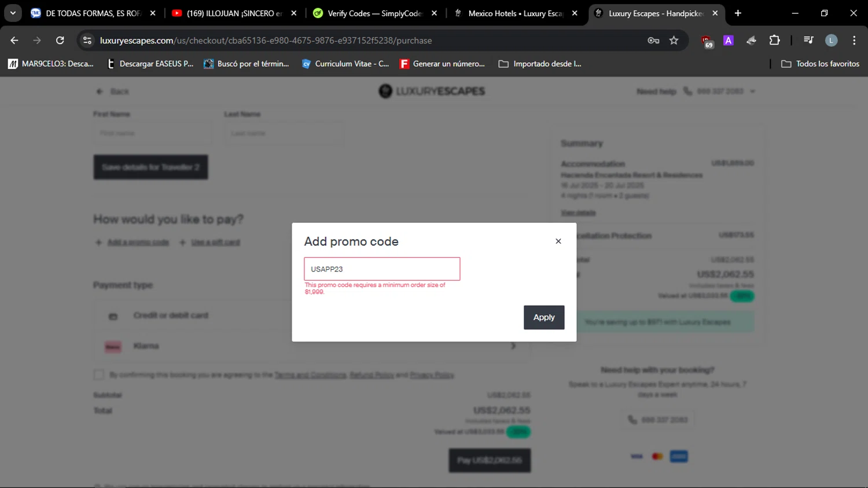Save details for Traveller 2
Image resolution: width=868 pixels, height=488 pixels.
tap(150, 167)
